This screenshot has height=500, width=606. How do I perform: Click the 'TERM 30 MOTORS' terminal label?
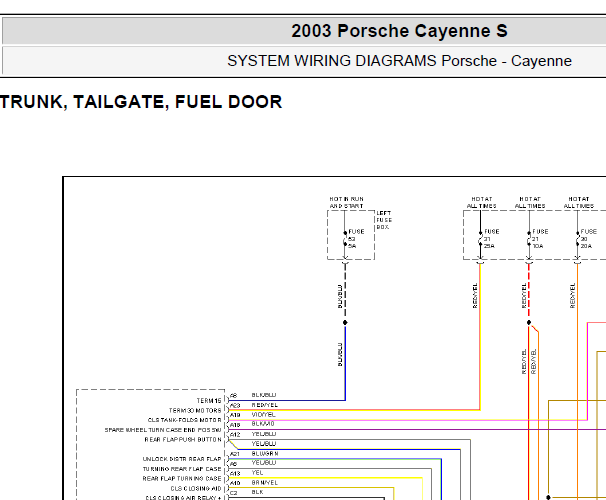click(x=195, y=410)
